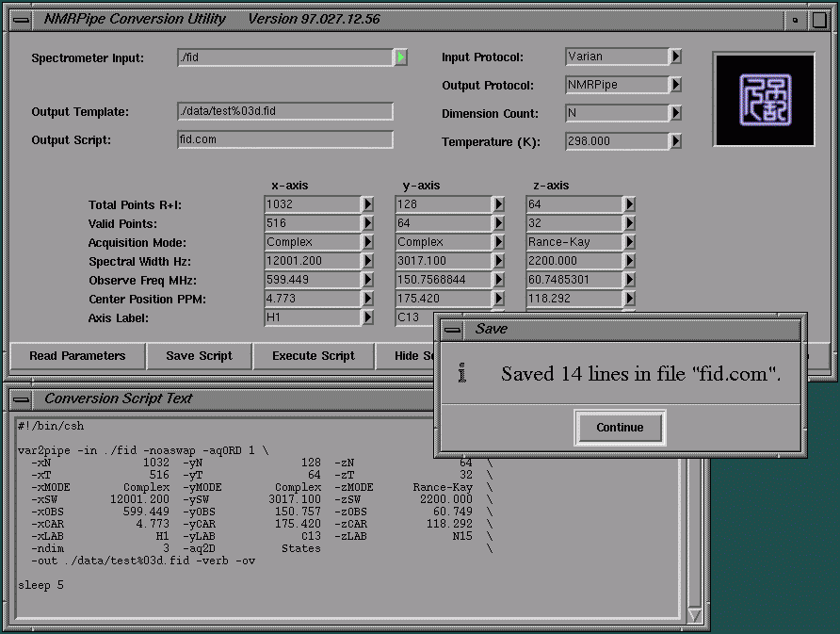Image resolution: width=840 pixels, height=634 pixels.
Task: Open z-axis Valid Points arrow
Action: click(x=629, y=223)
